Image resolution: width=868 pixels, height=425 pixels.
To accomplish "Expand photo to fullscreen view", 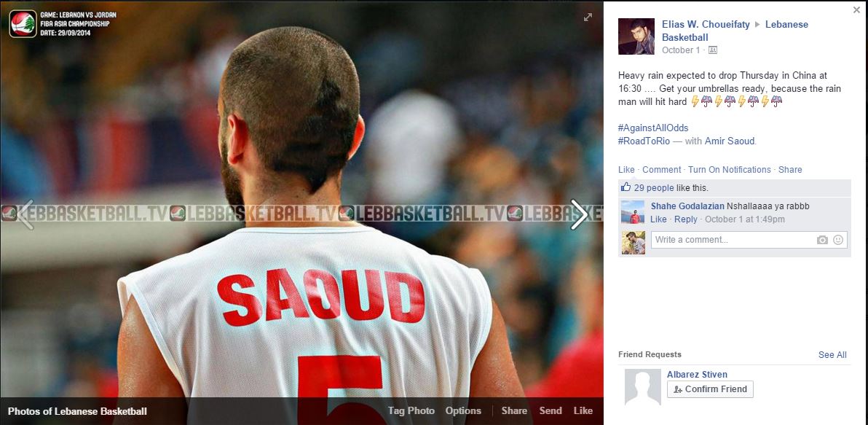I will [588, 17].
